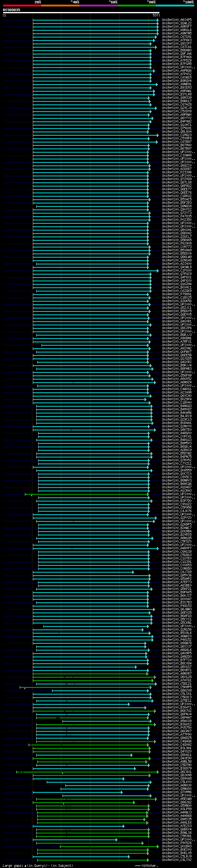Click the red ~20% identity legend segment
The width and height of the screenshot is (197, 868).
22,6
